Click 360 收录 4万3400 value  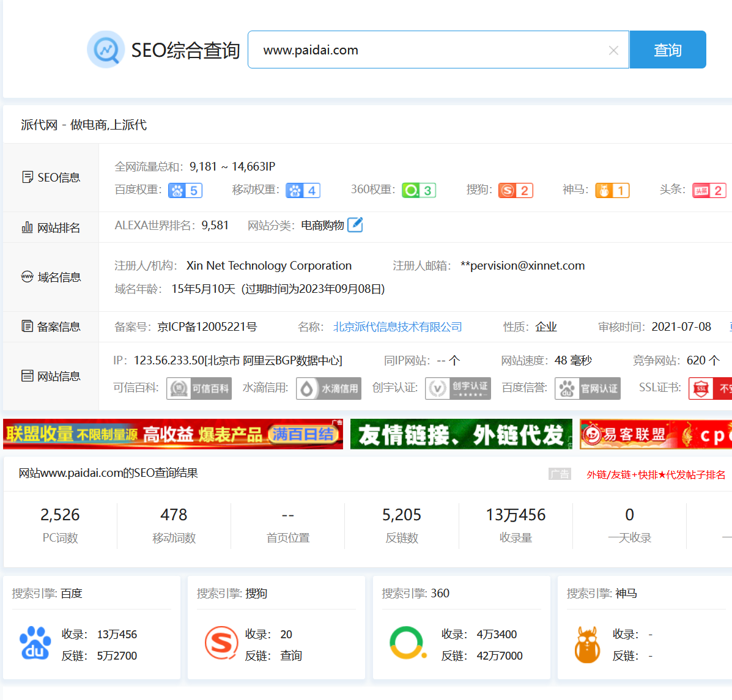[x=497, y=635]
